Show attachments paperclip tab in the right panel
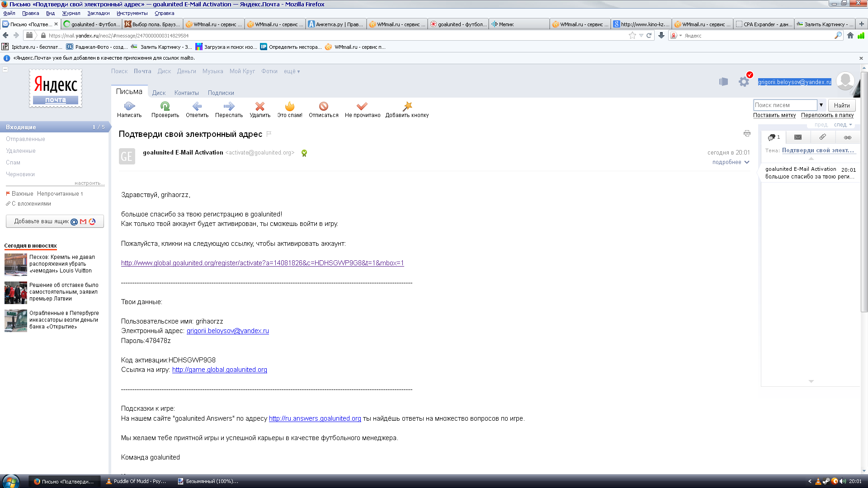The image size is (868, 488). coord(823,137)
